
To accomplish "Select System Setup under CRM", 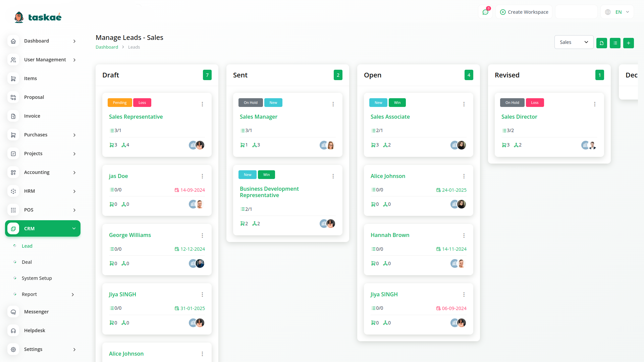I will [x=37, y=278].
